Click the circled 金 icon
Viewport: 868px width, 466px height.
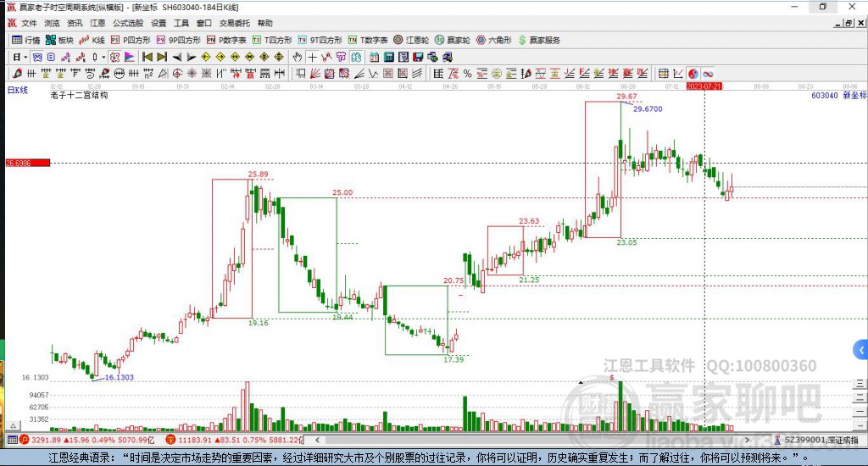click(497, 74)
